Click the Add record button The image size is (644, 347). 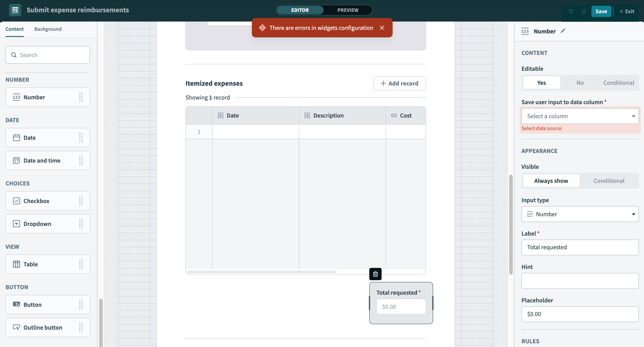coord(399,83)
